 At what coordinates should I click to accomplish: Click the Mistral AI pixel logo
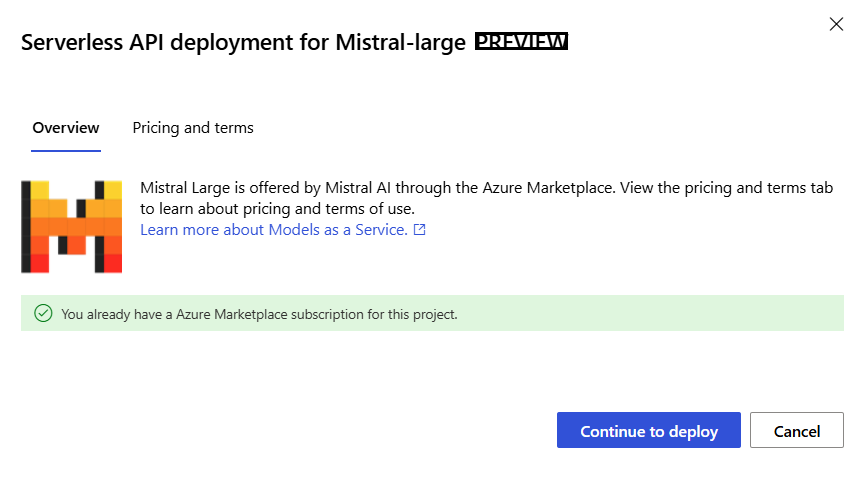tap(71, 226)
